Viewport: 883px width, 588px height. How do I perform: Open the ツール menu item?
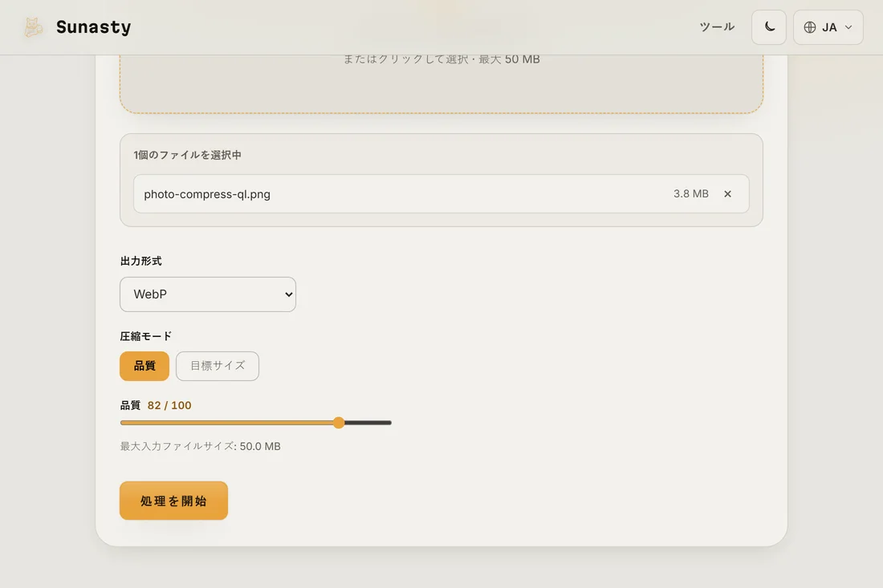click(716, 27)
